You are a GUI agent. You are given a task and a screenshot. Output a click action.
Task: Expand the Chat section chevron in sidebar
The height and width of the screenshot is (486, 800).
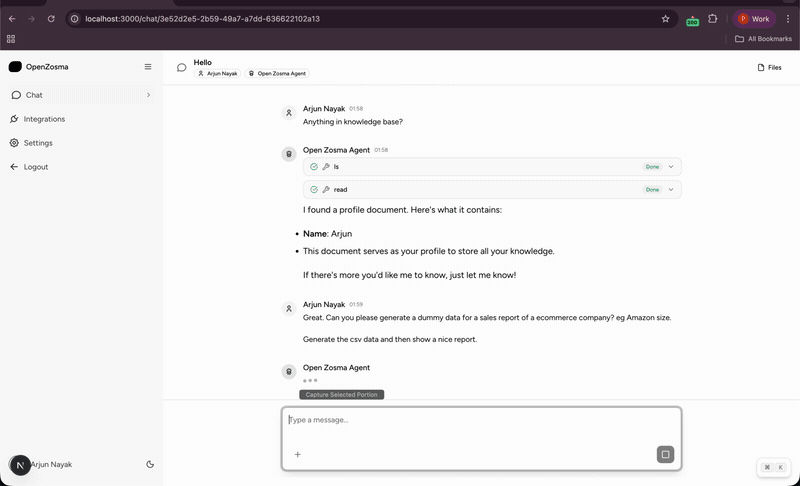148,95
